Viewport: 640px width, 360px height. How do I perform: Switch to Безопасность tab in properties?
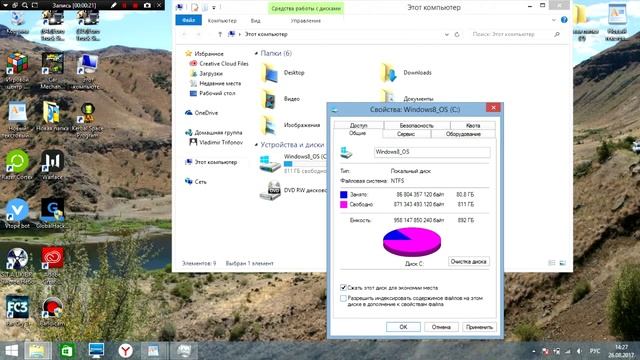pyautogui.click(x=417, y=125)
